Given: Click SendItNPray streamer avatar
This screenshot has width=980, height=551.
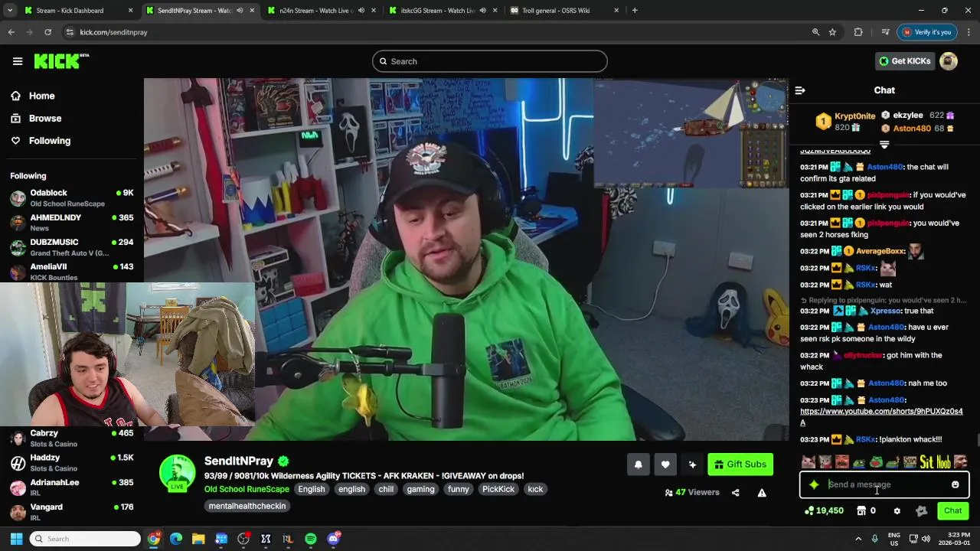Looking at the screenshot, I should [x=177, y=473].
